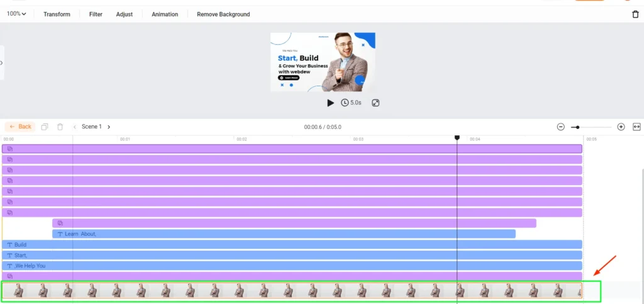Go to next scene chevron
This screenshot has width=644, height=304.
click(x=109, y=127)
